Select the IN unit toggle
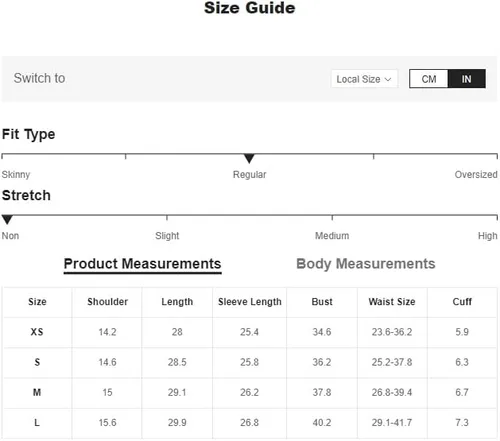 point(466,79)
